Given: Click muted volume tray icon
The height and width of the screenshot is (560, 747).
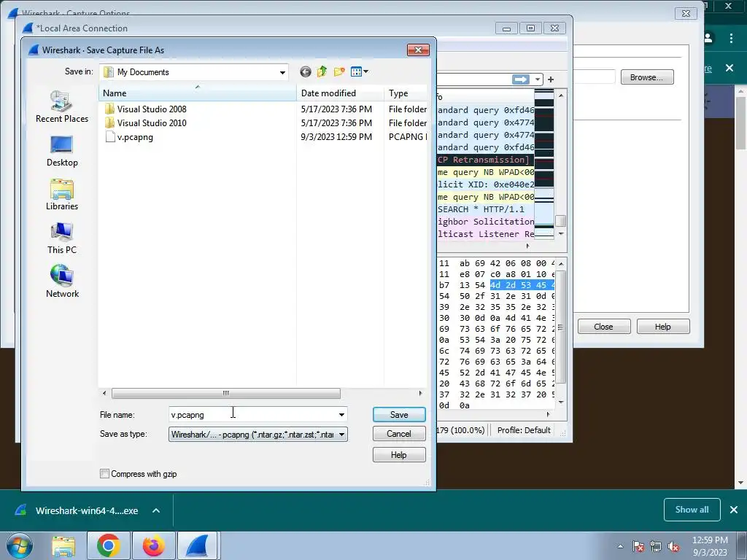Looking at the screenshot, I should click(673, 546).
